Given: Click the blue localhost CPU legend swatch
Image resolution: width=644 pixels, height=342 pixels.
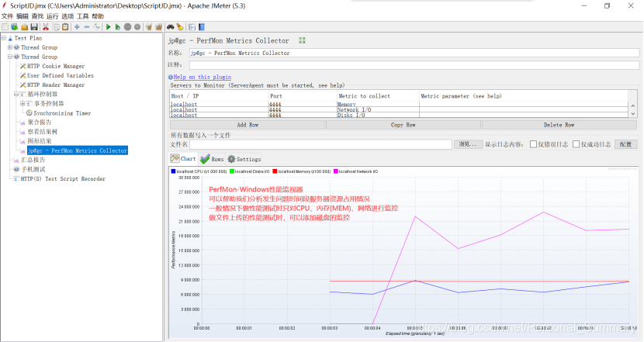Looking at the screenshot, I should click(x=173, y=171).
